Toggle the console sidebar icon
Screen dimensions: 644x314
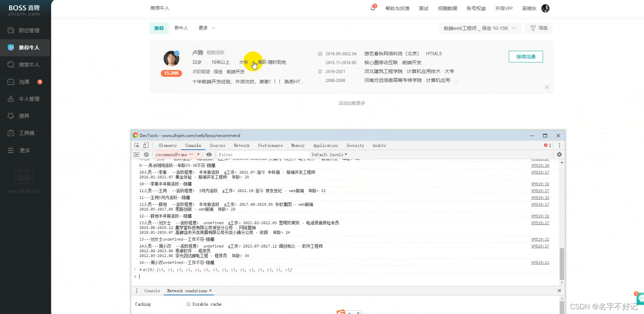tap(136, 155)
